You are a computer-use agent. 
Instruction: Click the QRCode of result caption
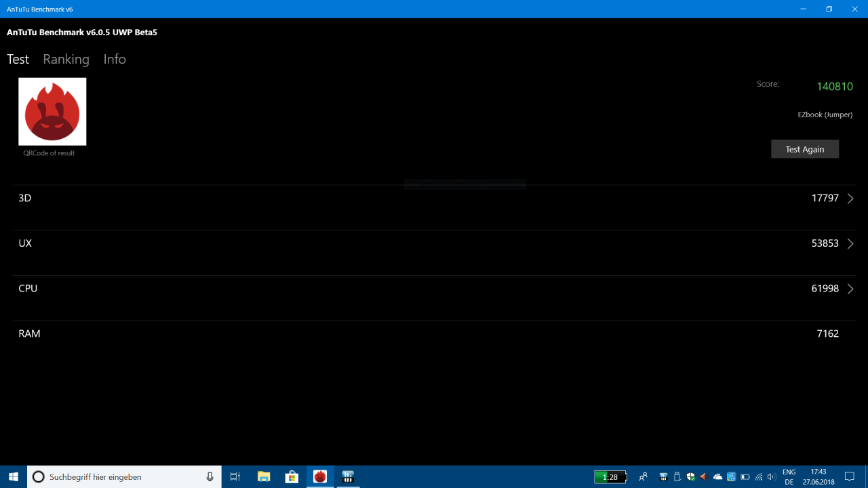point(49,153)
